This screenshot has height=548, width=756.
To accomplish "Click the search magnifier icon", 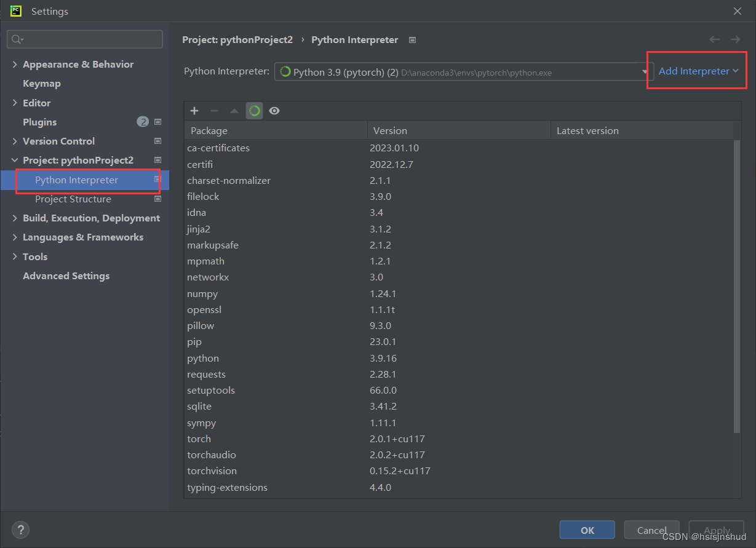I will 17,39.
